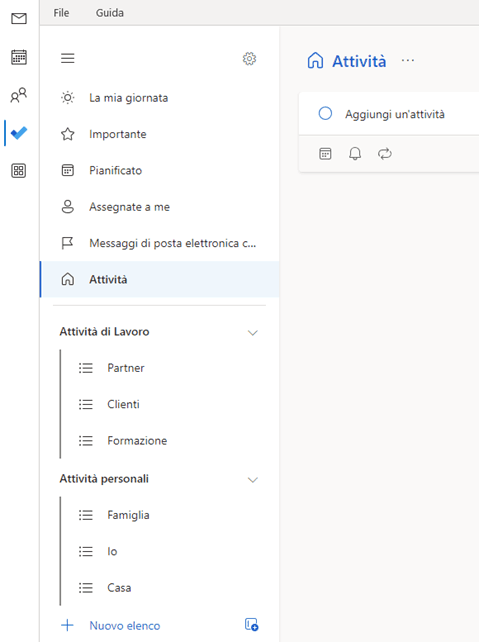Collapse the Attività di Lavoro group
Viewport: 479px width, 642px height.
pyautogui.click(x=253, y=332)
